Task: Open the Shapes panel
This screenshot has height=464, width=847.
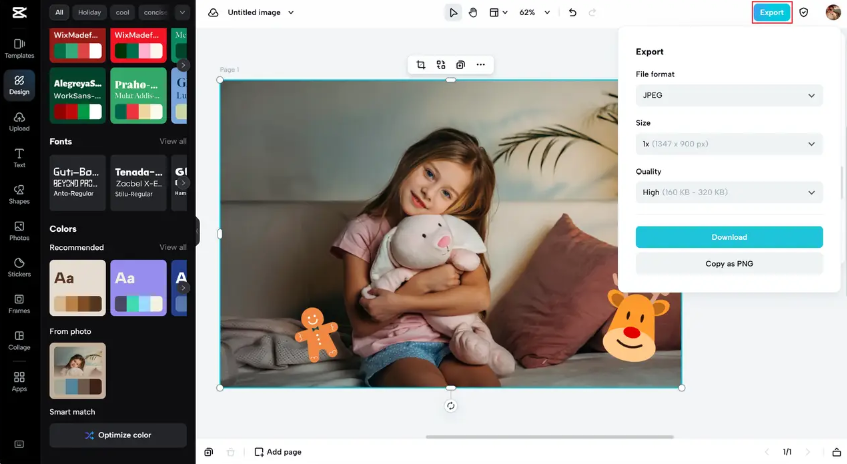Action: pyautogui.click(x=19, y=194)
